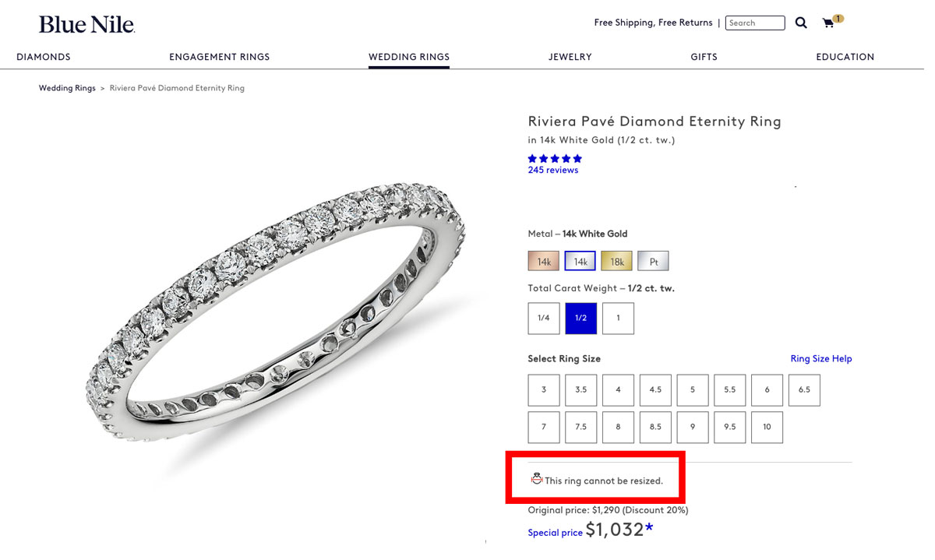
Task: Click the Blue Nile logo
Action: [x=86, y=23]
